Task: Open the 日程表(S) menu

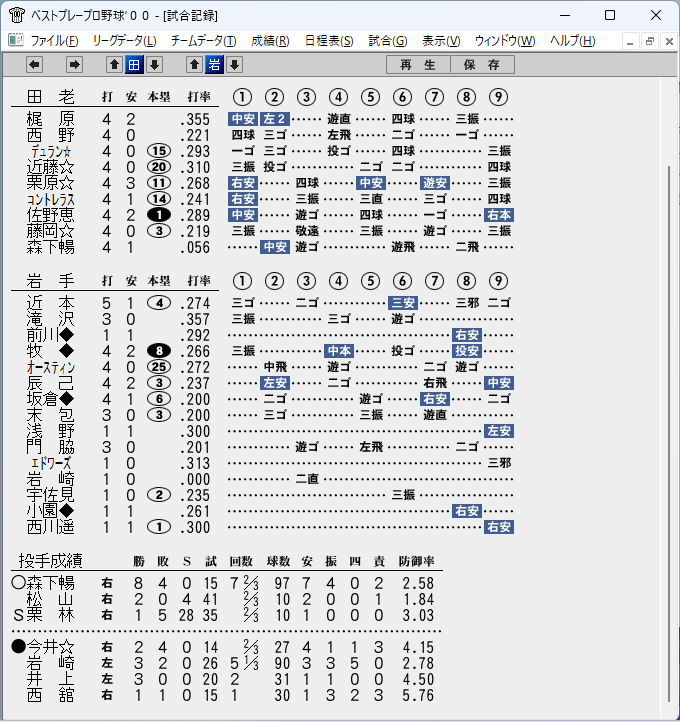Action: (x=329, y=41)
